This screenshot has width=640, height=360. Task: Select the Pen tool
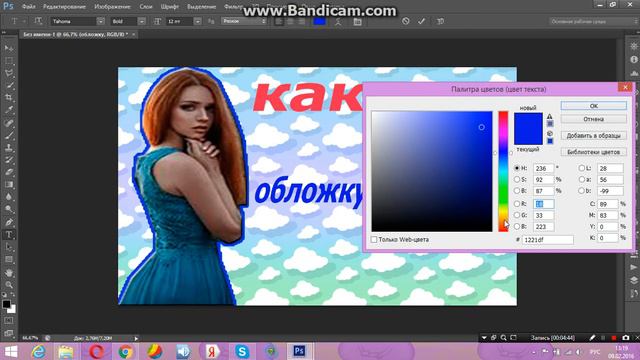pos(9,222)
